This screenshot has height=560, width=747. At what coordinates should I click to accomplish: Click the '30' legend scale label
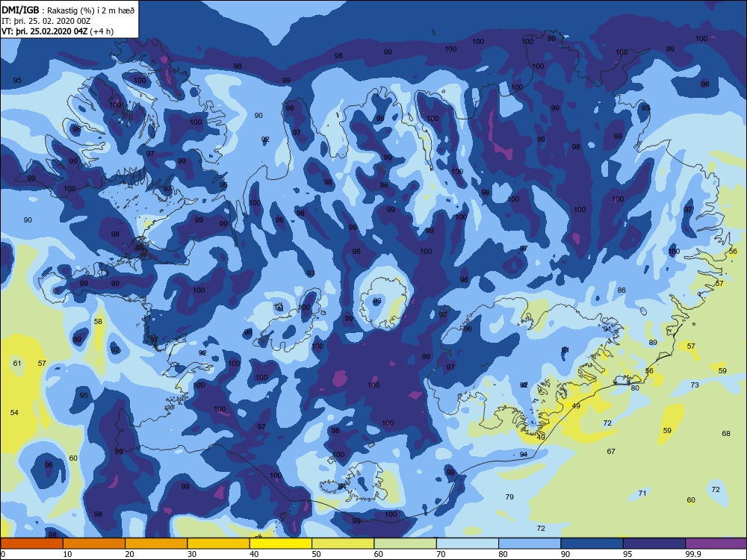(192, 554)
